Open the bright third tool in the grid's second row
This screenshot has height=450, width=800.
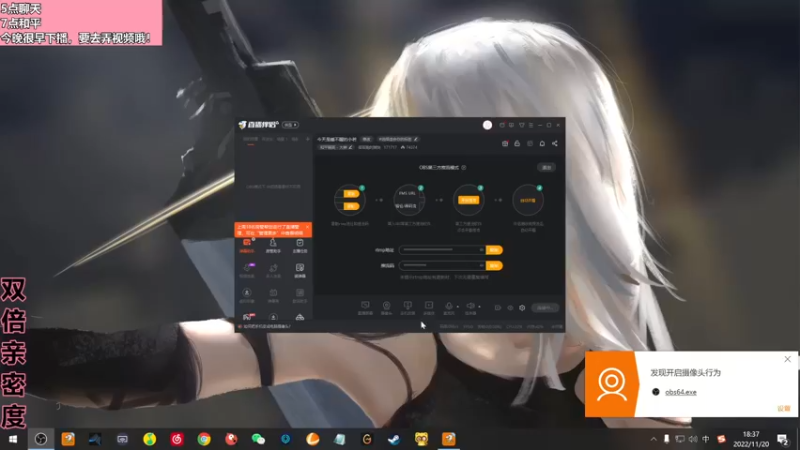[299, 270]
